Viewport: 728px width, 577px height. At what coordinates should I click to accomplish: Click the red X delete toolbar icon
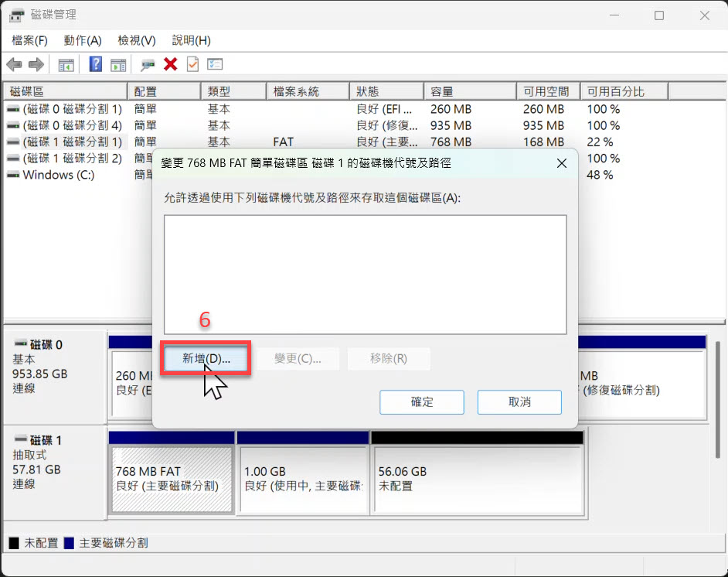pos(171,64)
